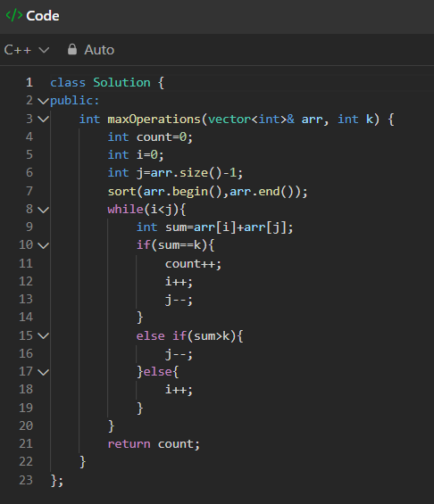Click on 'while(i<j){' text
The width and height of the screenshot is (434, 504).
point(146,210)
